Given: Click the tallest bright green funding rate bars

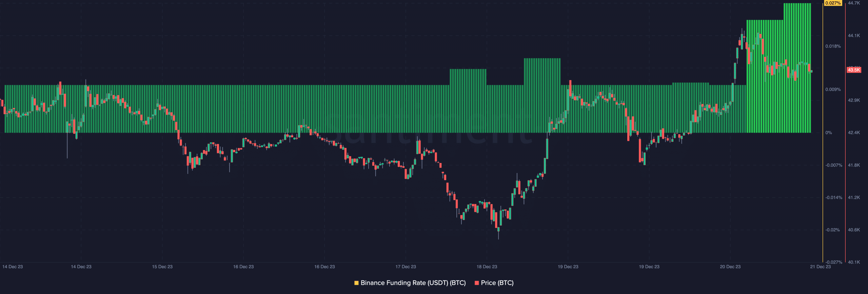Looking at the screenshot, I should tap(797, 68).
